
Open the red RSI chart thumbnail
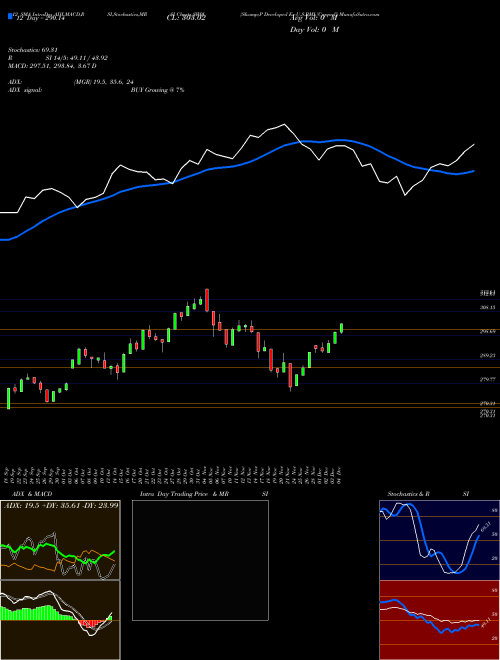coord(439,620)
